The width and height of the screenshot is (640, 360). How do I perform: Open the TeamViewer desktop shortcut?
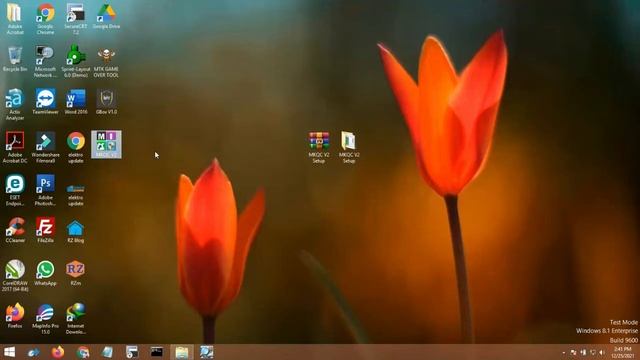pyautogui.click(x=45, y=102)
